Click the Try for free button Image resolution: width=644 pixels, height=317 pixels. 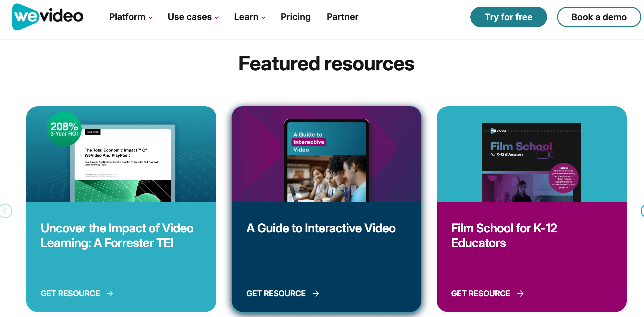[509, 17]
